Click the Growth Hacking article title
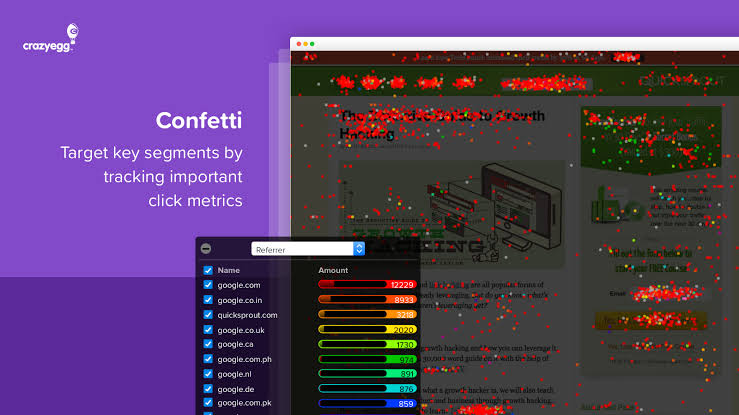The width and height of the screenshot is (739, 415). point(442,125)
